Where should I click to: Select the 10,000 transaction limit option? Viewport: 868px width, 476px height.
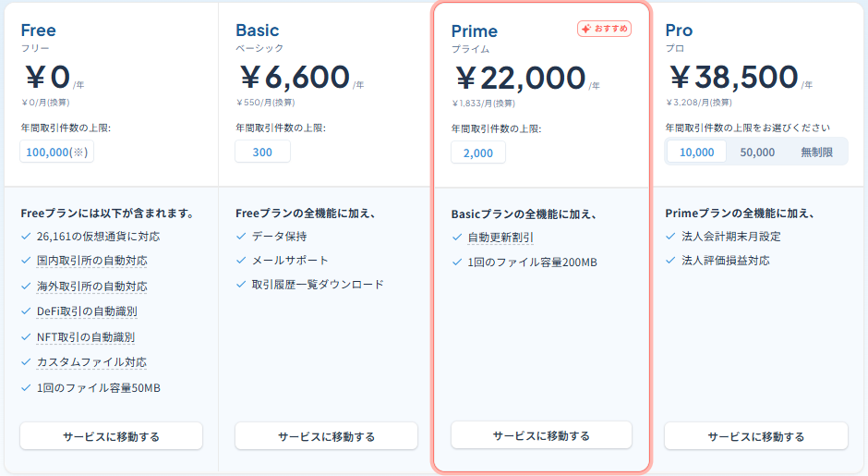pyautogui.click(x=697, y=152)
